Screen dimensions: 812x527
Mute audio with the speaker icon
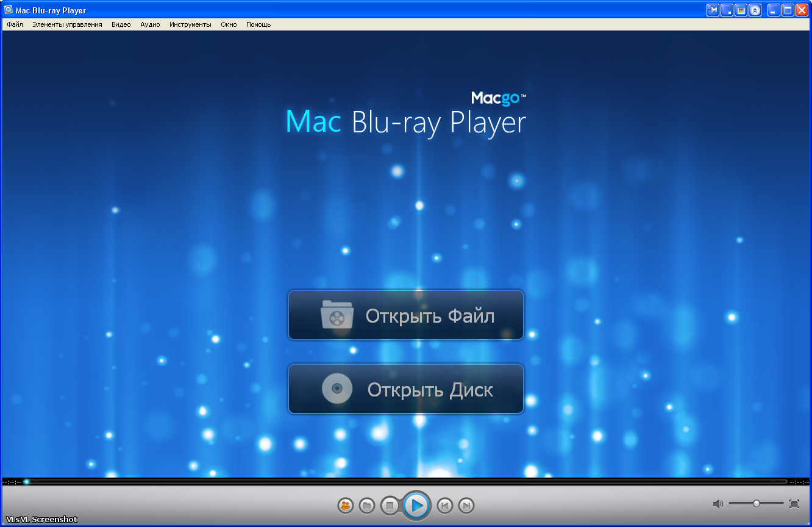pyautogui.click(x=718, y=504)
